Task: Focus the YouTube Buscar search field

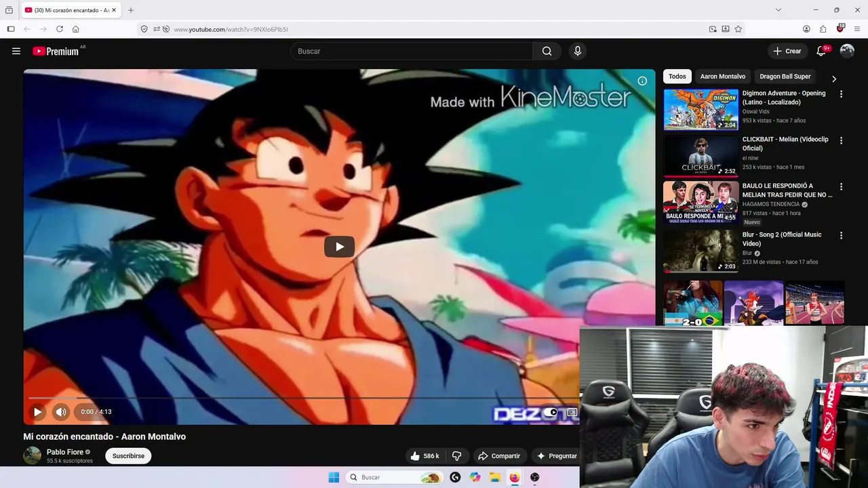Action: (x=412, y=51)
